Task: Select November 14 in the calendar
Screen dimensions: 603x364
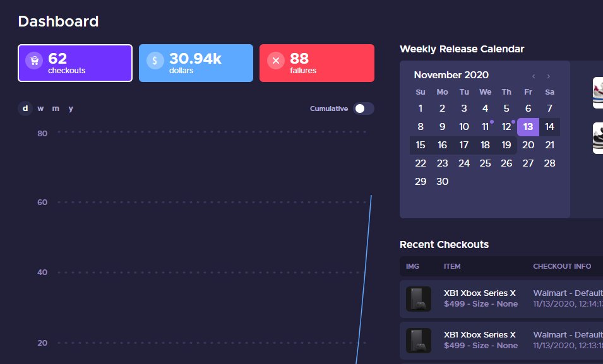Action: [549, 127]
